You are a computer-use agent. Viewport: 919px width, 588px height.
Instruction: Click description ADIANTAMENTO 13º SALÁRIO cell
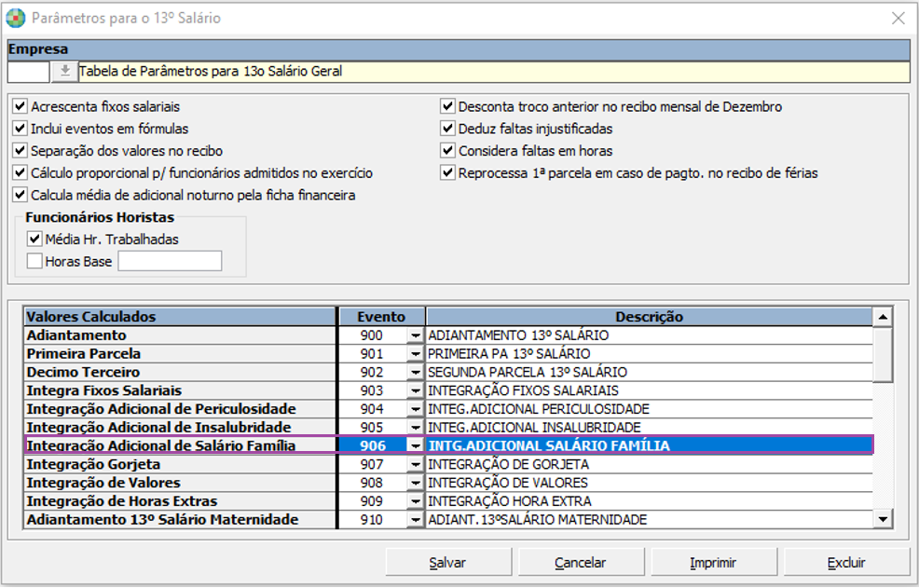click(x=650, y=335)
